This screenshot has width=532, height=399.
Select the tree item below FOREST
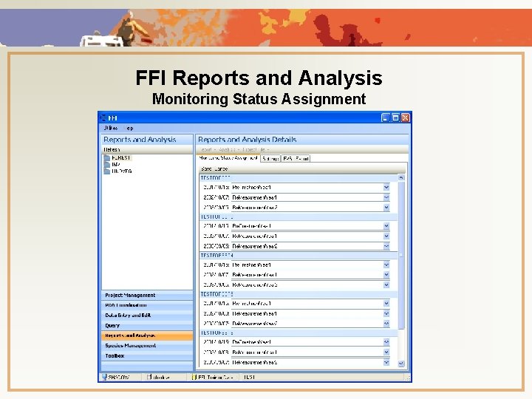click(116, 165)
